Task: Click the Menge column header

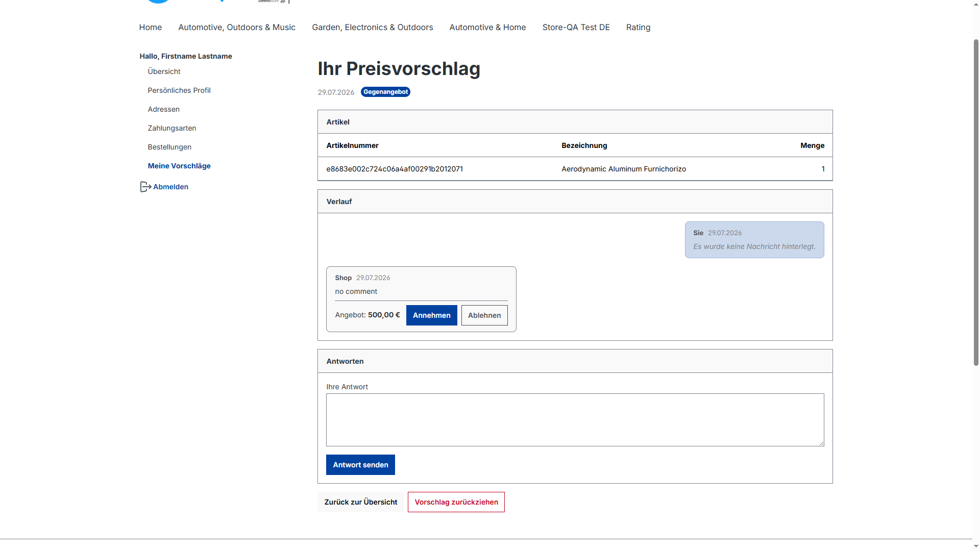Action: 813,145
